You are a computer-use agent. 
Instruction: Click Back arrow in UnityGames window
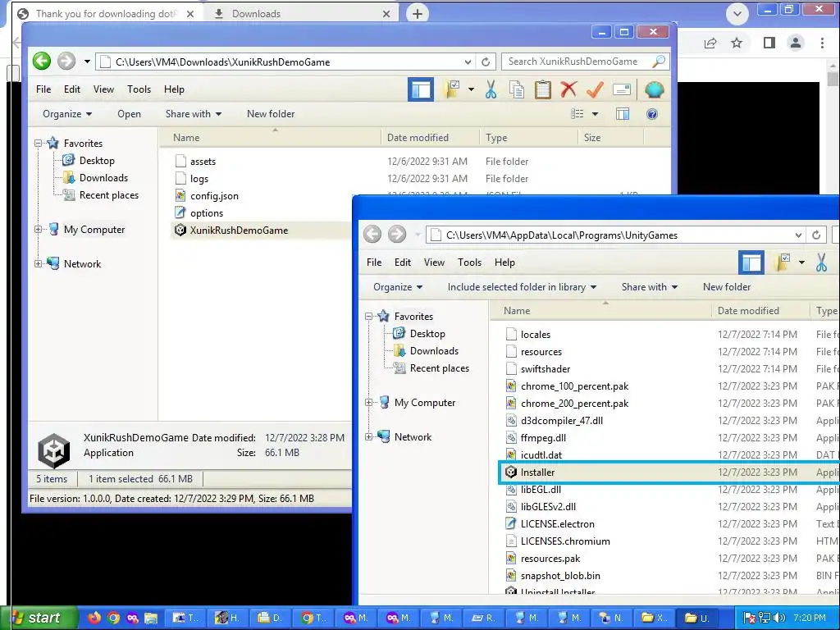click(372, 234)
